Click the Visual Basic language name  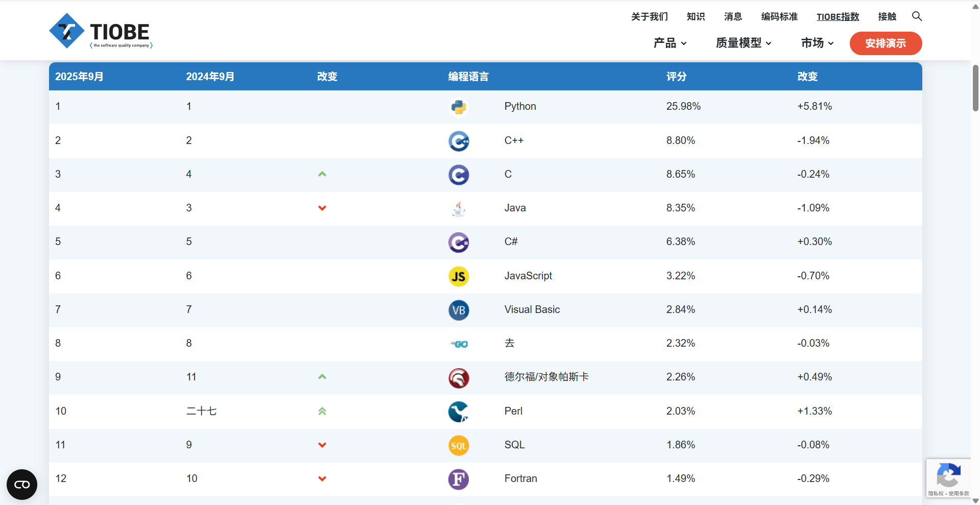coord(532,309)
